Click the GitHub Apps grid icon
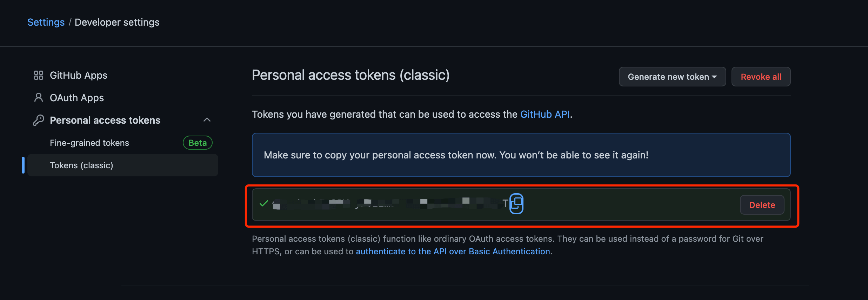 click(x=39, y=75)
